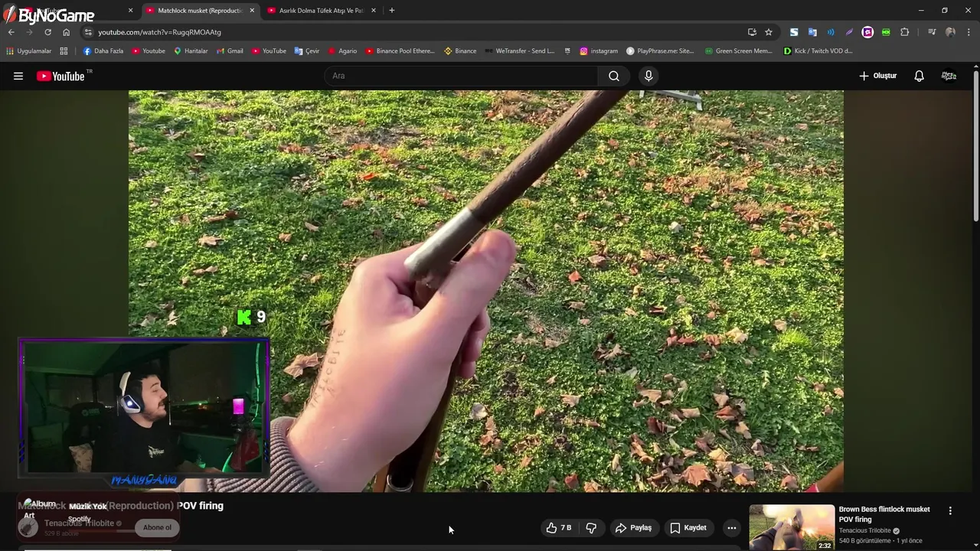Open Chrome profile avatar in toolbar

pyautogui.click(x=950, y=32)
